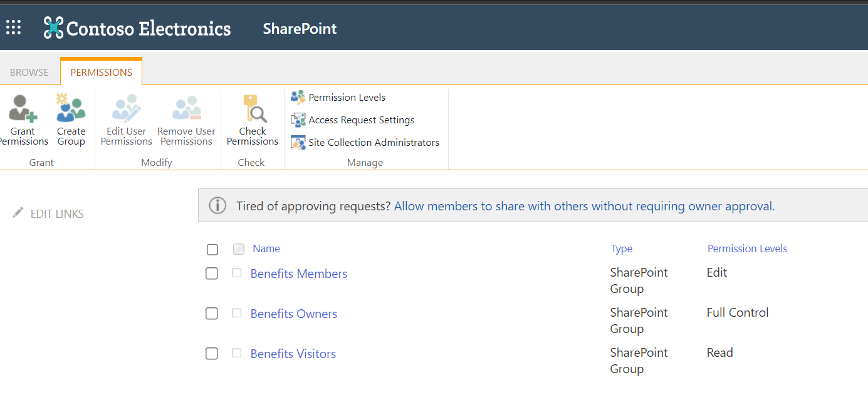Click the Read permission level text
The width and height of the screenshot is (868, 410).
coord(719,352)
